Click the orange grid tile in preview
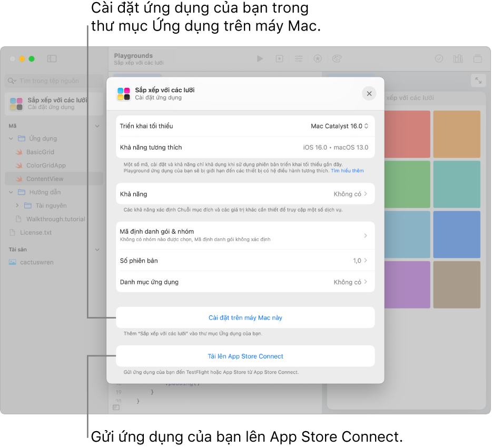The width and height of the screenshot is (492, 448). click(457, 134)
